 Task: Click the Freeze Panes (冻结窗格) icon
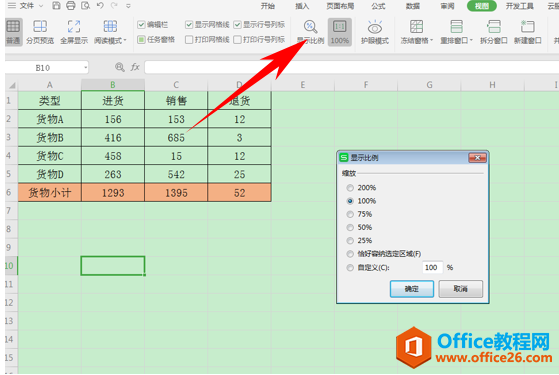[416, 27]
